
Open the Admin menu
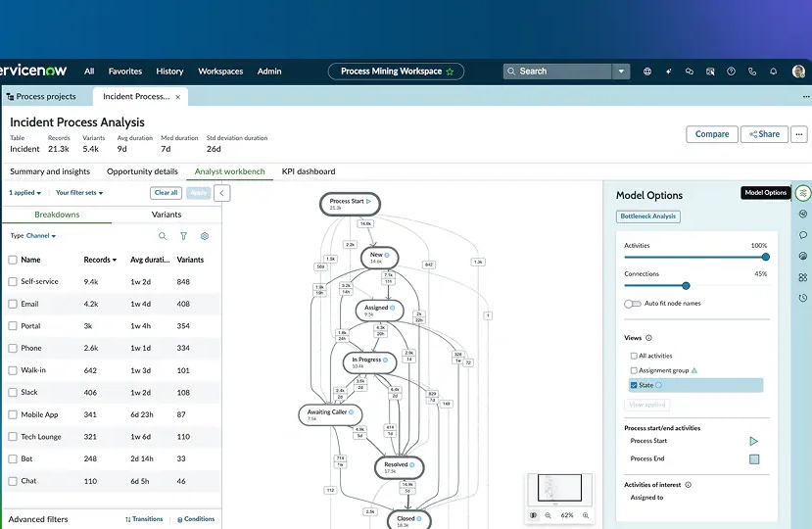tap(269, 72)
